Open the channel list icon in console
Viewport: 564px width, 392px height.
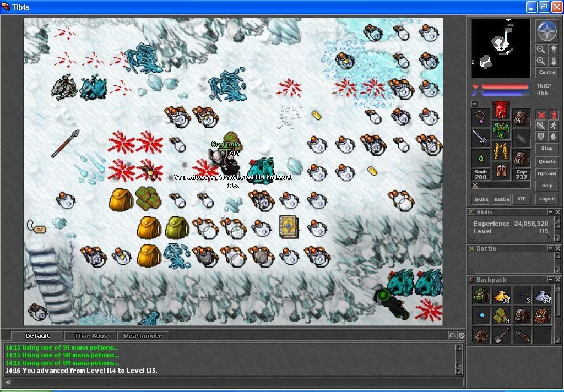coord(453,335)
